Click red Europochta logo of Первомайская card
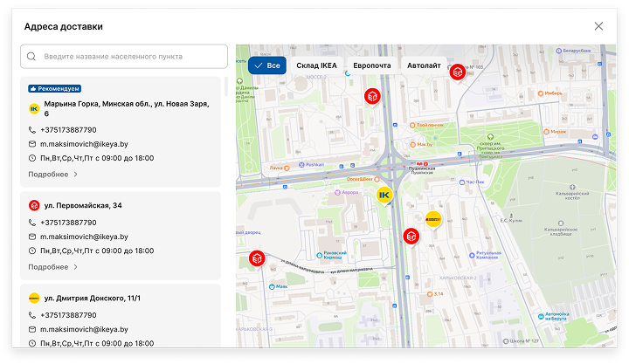629x364 pixels. coord(34,206)
